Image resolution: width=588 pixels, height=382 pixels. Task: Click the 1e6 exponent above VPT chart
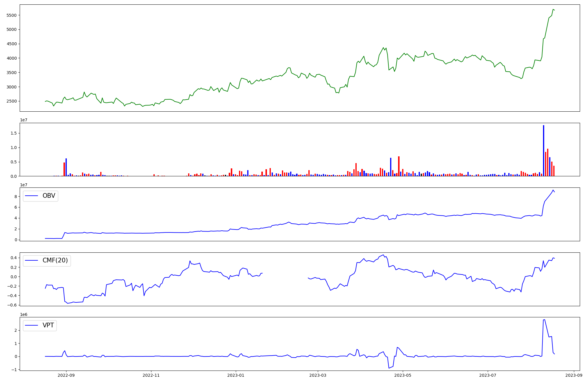(24, 314)
